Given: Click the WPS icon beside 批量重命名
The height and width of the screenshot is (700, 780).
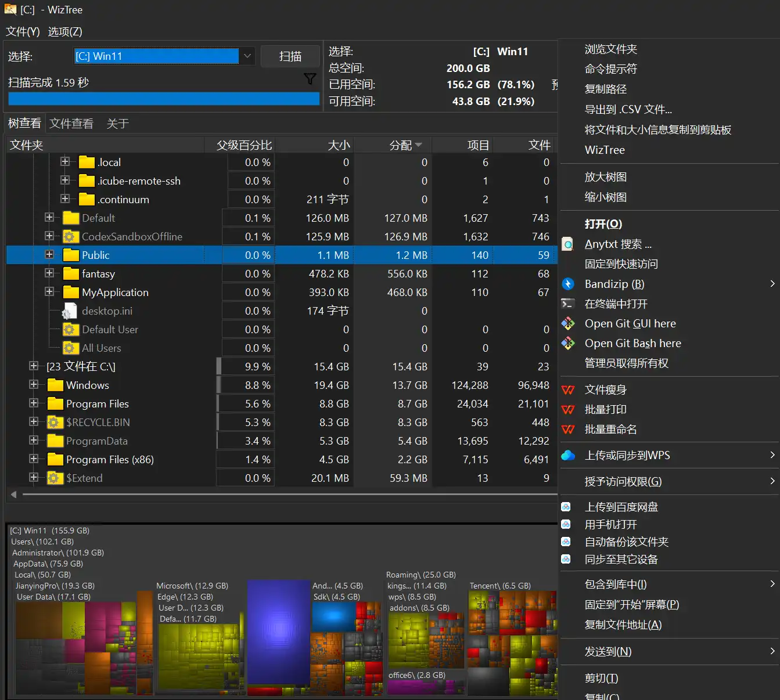Looking at the screenshot, I should click(568, 429).
